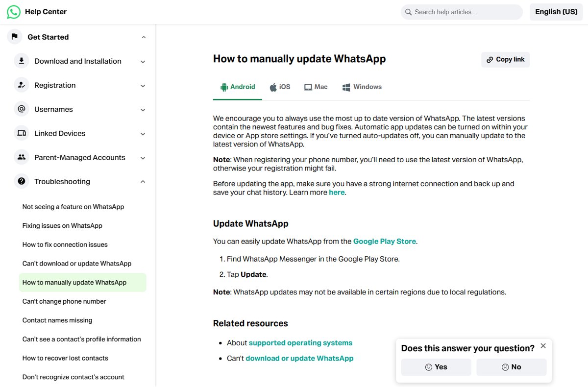Expand Download and Installation chevron
The image size is (588, 387).
143,62
